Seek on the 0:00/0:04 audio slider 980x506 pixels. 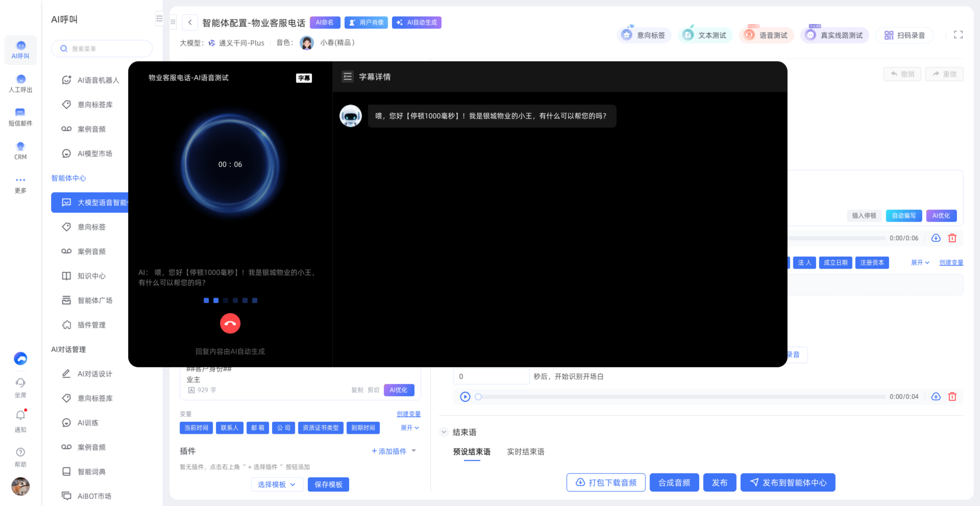tap(681, 397)
